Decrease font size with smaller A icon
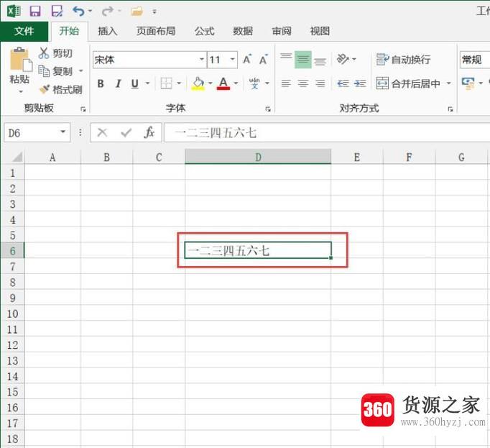This screenshot has height=448, width=490. click(x=263, y=59)
